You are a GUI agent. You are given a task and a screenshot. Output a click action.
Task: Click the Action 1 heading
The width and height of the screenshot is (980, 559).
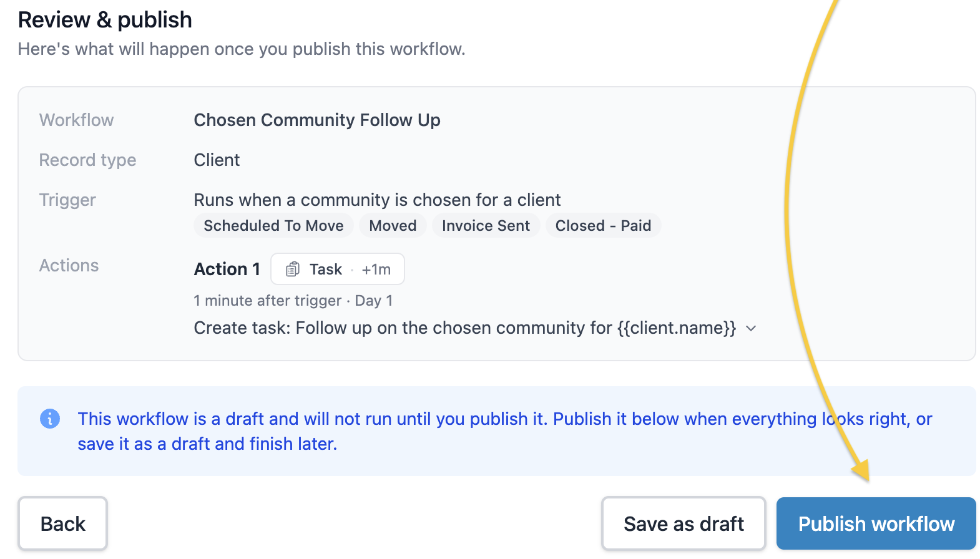click(x=227, y=269)
